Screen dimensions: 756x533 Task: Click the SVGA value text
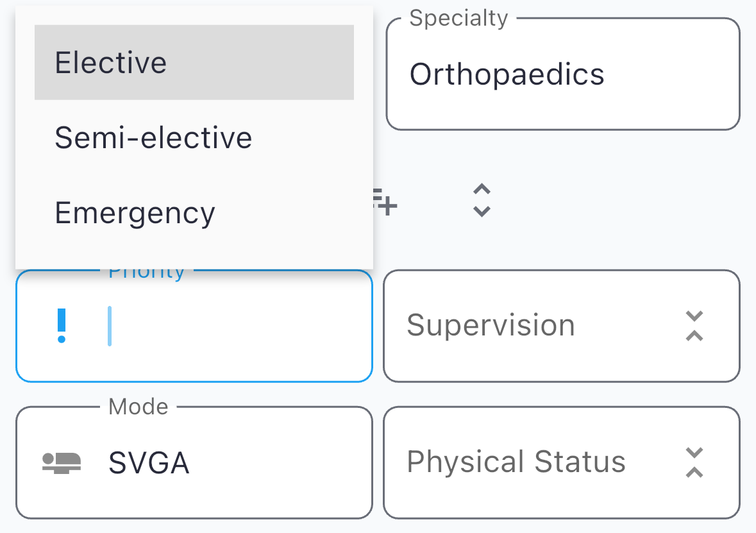coord(149,462)
